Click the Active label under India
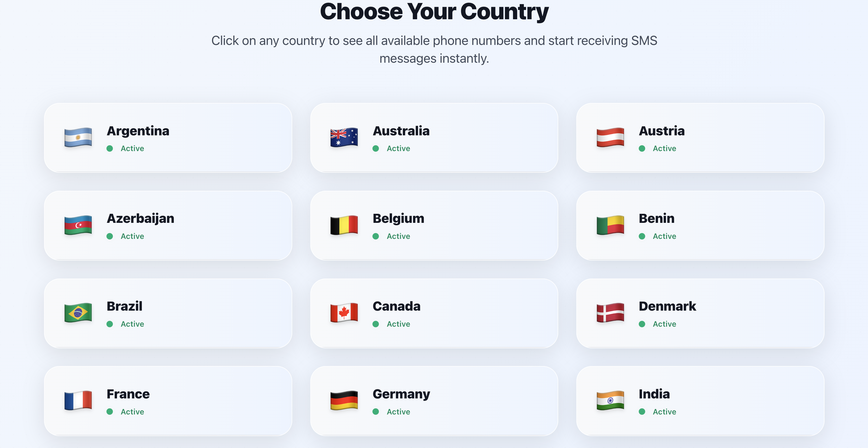Viewport: 868px width, 448px height. [664, 412]
